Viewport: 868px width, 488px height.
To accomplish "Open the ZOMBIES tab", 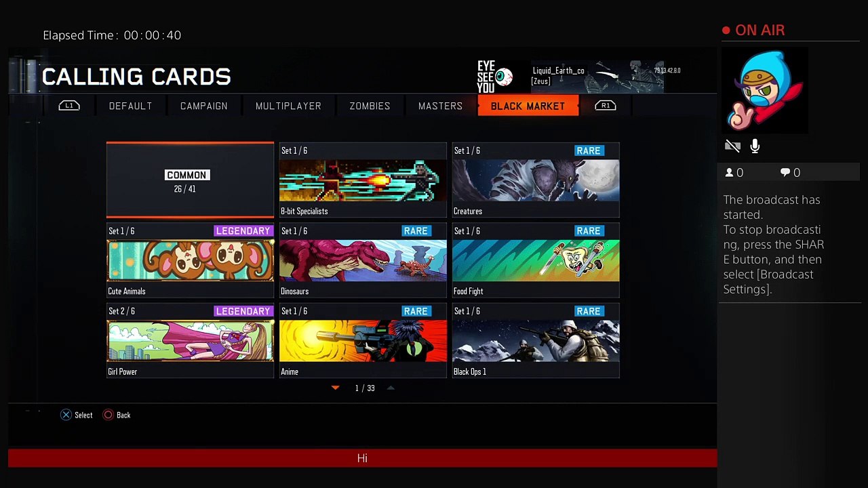I will pyautogui.click(x=370, y=106).
